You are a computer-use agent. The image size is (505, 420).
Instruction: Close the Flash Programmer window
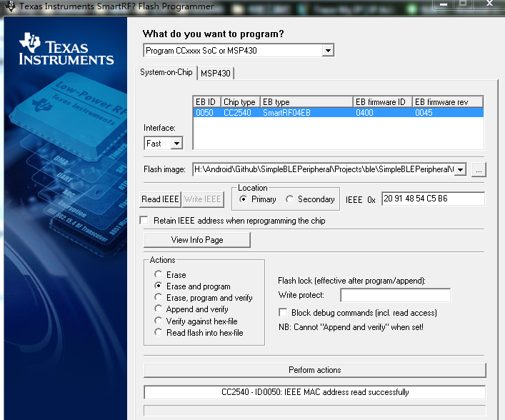[x=489, y=4]
